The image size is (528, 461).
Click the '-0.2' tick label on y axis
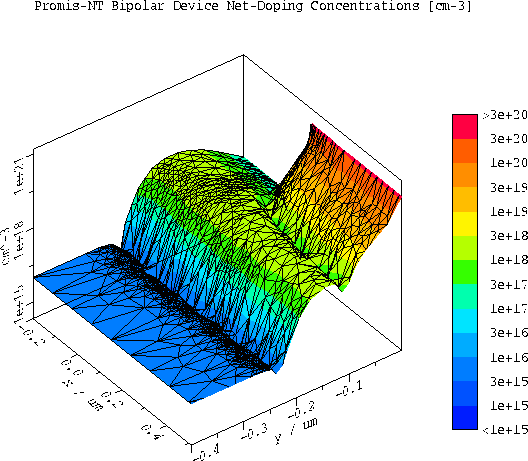click(302, 410)
